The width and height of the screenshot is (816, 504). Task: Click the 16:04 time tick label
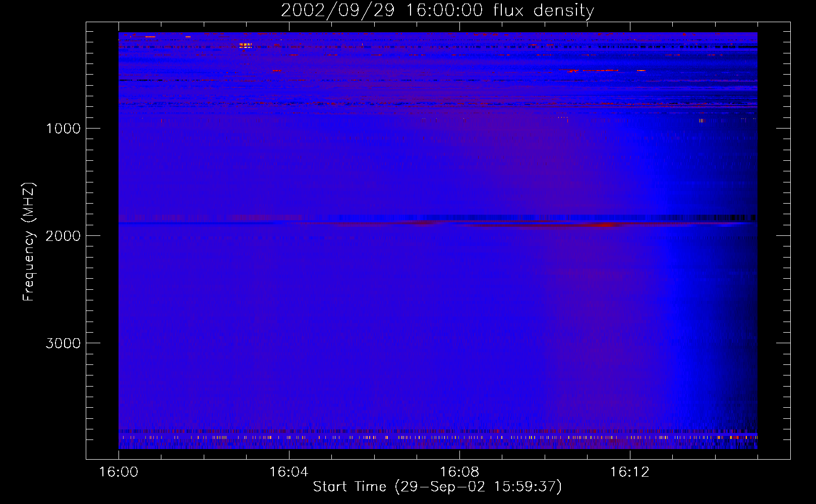point(288,472)
